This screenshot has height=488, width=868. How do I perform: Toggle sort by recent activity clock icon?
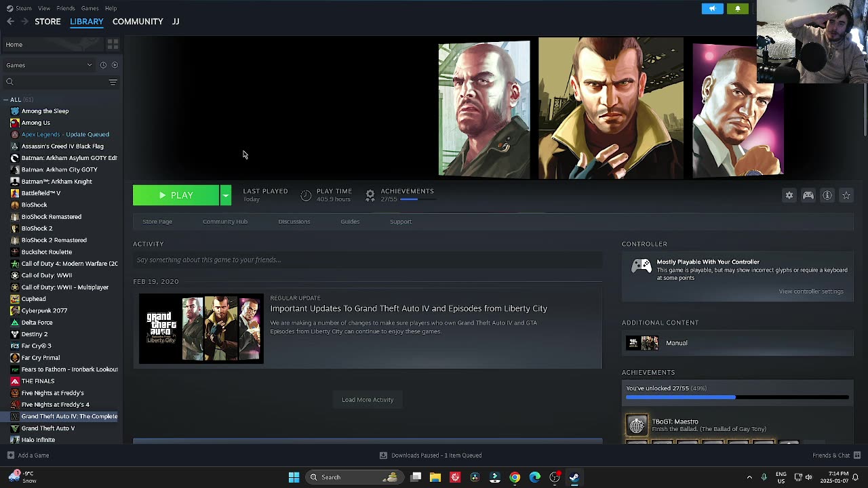103,65
